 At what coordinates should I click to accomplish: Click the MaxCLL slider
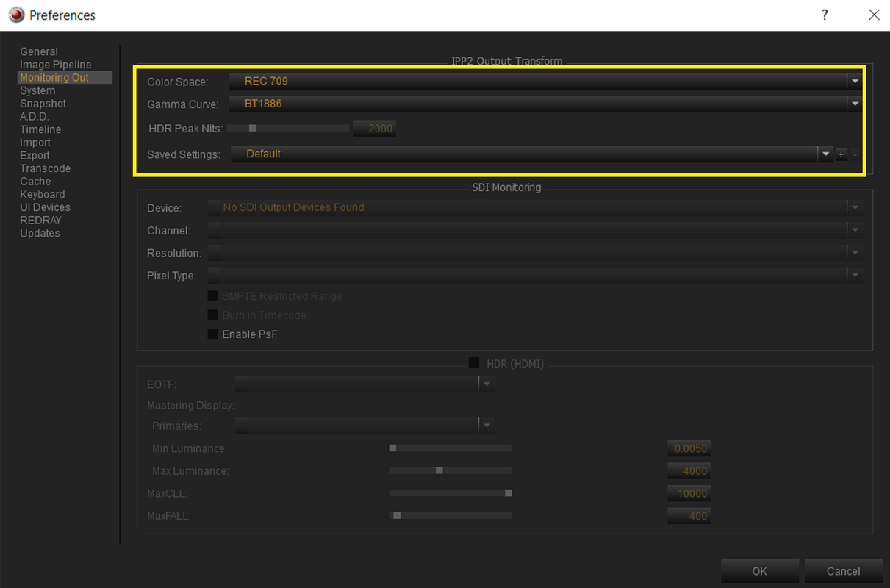pos(451,493)
